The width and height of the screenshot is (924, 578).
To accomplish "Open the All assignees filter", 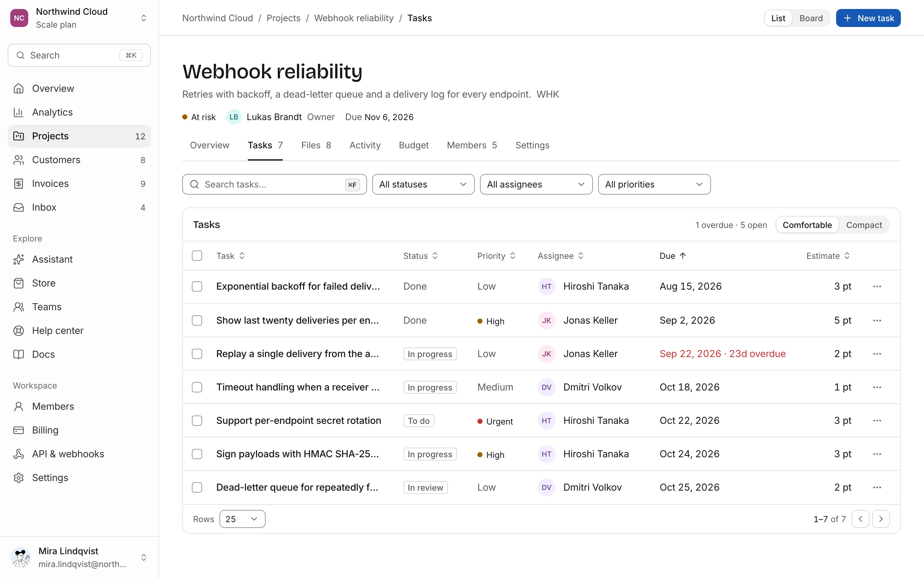I will (536, 184).
